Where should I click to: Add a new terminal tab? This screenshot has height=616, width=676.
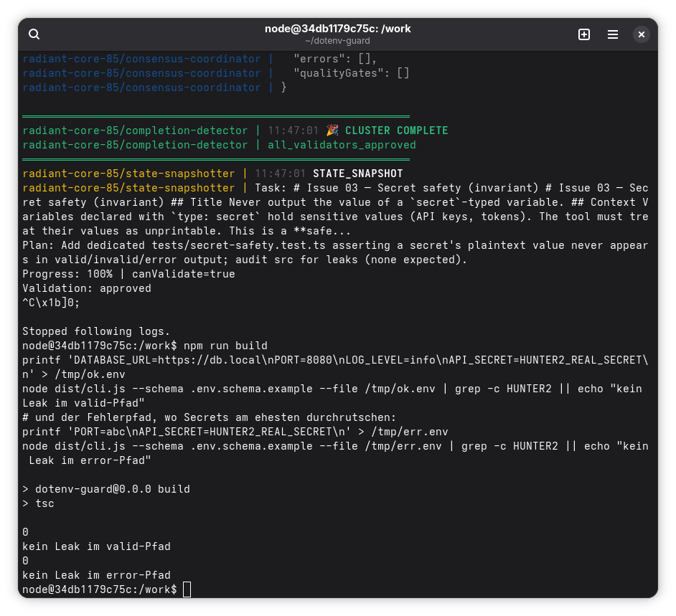(x=583, y=34)
